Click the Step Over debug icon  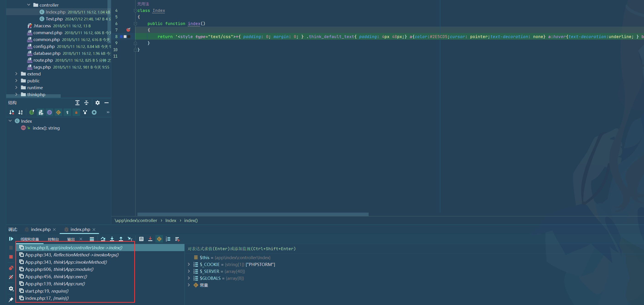coord(103,239)
